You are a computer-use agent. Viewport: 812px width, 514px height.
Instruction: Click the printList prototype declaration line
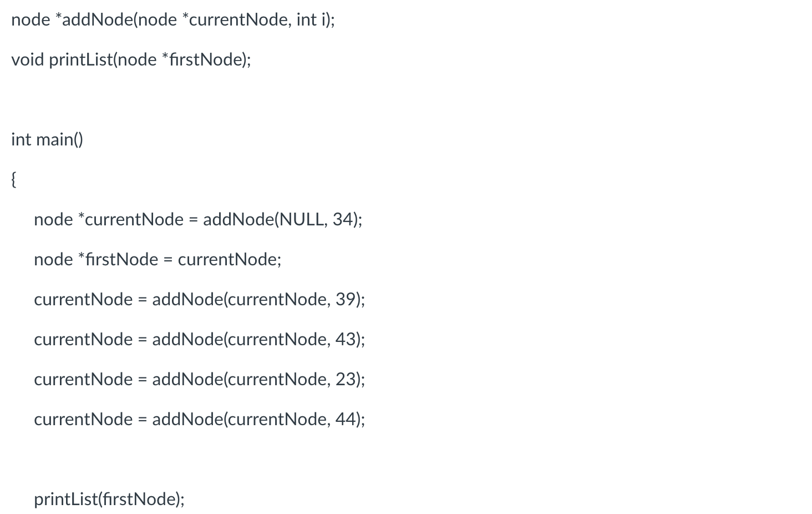(131, 60)
